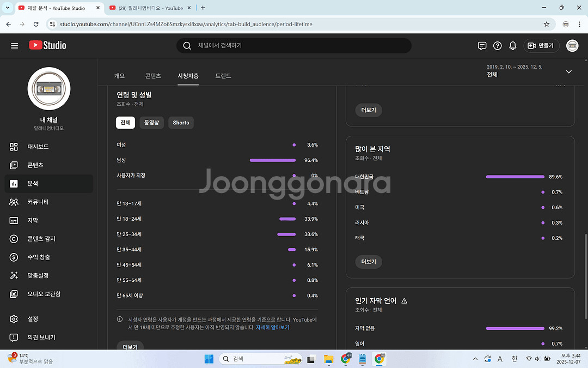Click the send feedback icon in header
Screen dimensions: 588x368
(482, 46)
